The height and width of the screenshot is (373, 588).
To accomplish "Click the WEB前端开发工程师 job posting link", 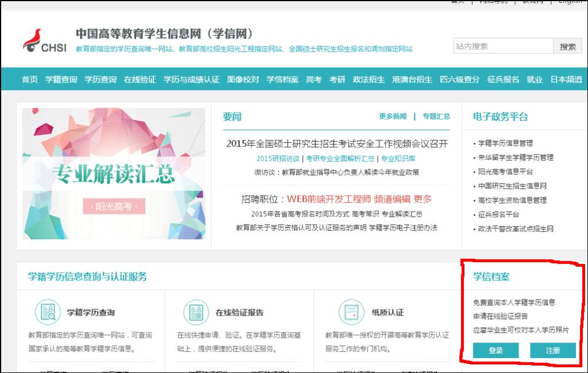I will click(x=328, y=199).
